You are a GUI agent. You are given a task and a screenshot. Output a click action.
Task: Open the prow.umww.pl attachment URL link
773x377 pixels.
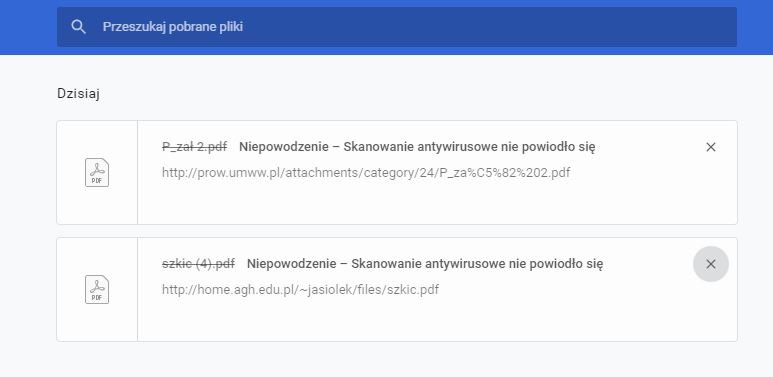(366, 173)
